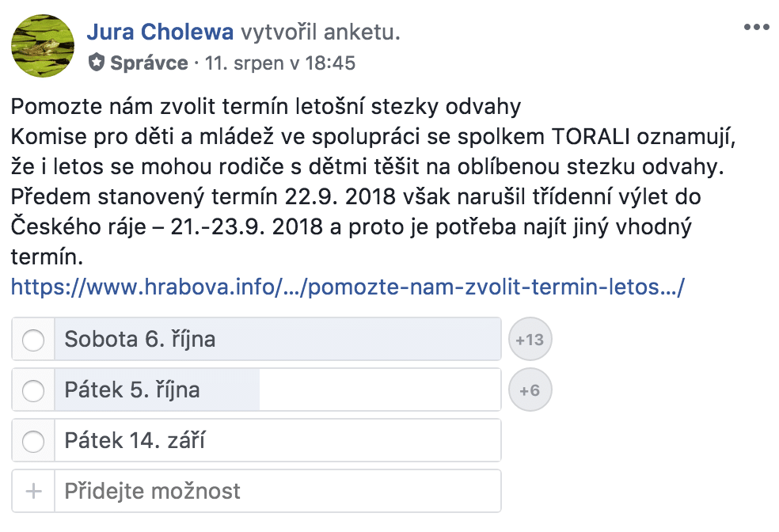Click the Správce role label
The image size is (779, 532).
(149, 63)
